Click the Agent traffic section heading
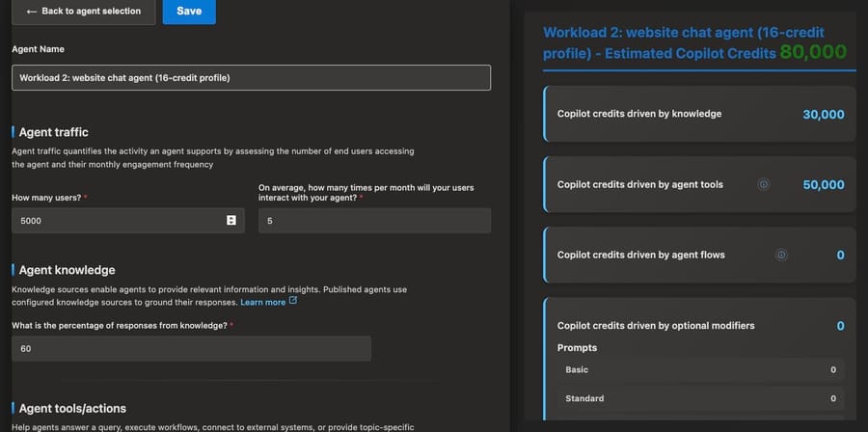 (53, 132)
